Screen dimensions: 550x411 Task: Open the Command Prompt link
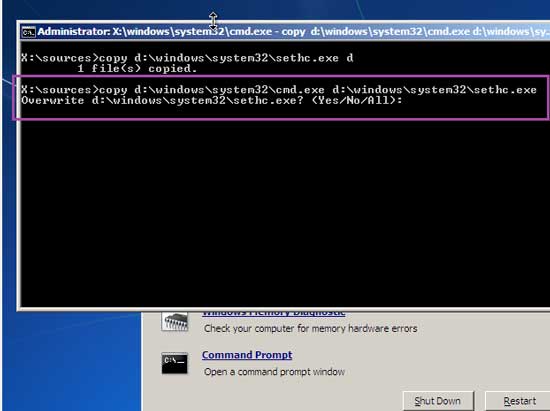247,355
